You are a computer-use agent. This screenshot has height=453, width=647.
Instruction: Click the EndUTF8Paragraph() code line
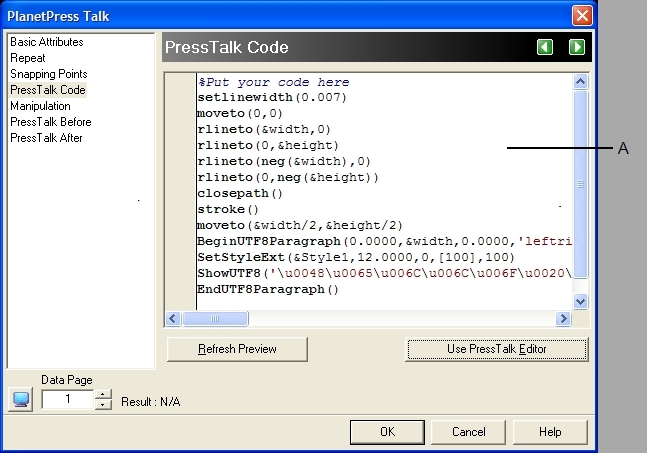tap(268, 290)
